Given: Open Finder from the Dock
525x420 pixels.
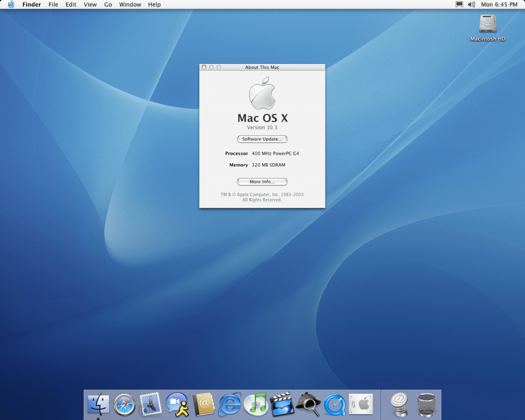Looking at the screenshot, I should click(98, 404).
